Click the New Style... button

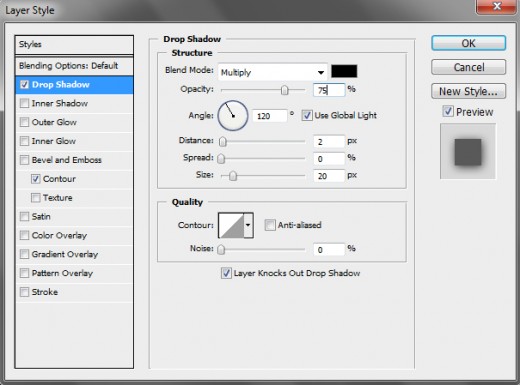(x=468, y=91)
